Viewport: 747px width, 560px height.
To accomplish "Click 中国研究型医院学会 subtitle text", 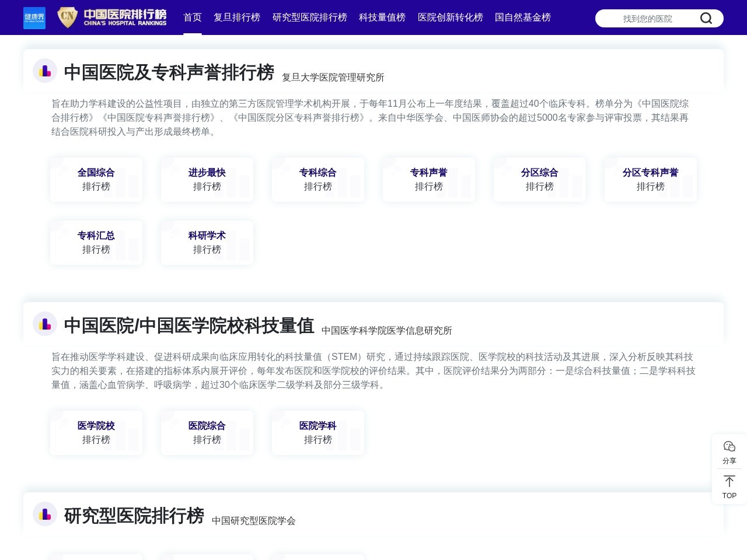I will coord(254,521).
